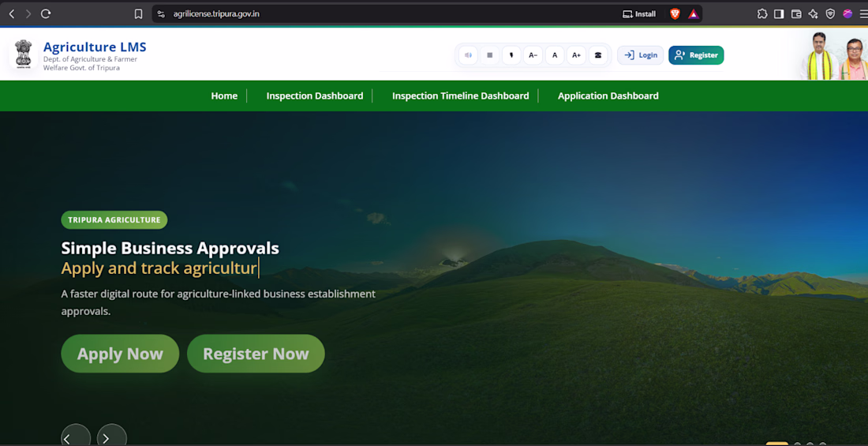Open the Agriculture LMS site title
The width and height of the screenshot is (868, 446).
[95, 47]
